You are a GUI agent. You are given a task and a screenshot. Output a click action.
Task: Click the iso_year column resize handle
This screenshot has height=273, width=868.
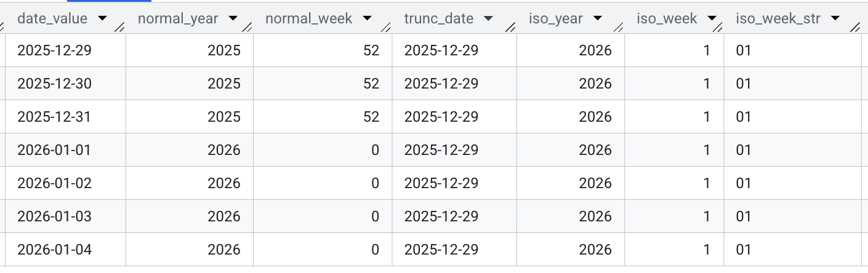(x=619, y=27)
